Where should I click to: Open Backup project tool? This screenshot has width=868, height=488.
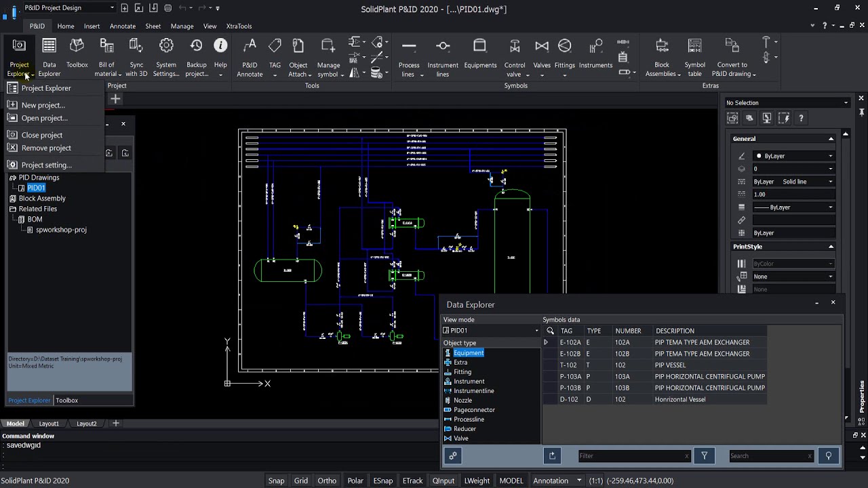coord(196,56)
